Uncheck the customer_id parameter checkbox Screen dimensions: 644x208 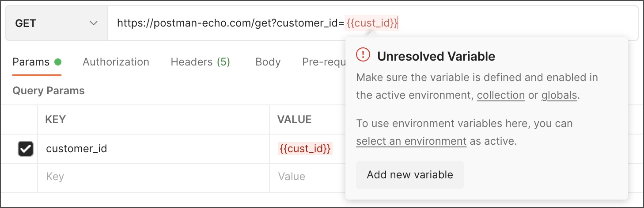(26, 149)
